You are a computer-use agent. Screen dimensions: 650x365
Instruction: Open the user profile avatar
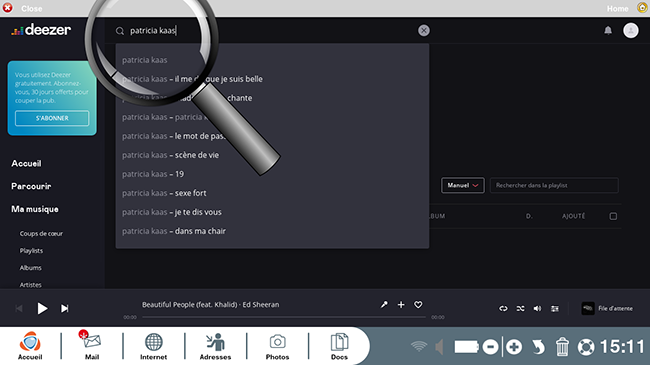(x=631, y=30)
